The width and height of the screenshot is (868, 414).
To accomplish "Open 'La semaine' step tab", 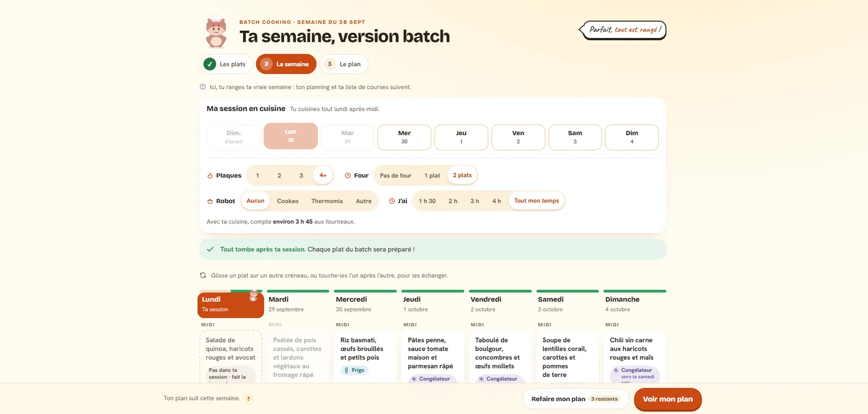I will click(286, 64).
